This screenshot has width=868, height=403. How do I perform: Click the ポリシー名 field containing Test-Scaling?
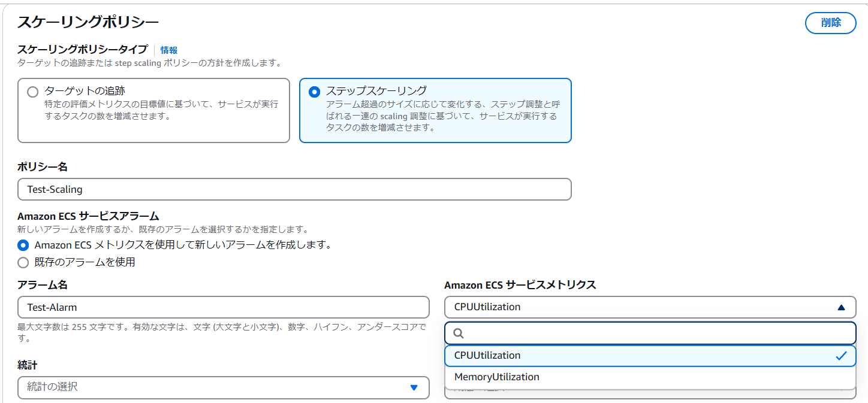coord(294,189)
